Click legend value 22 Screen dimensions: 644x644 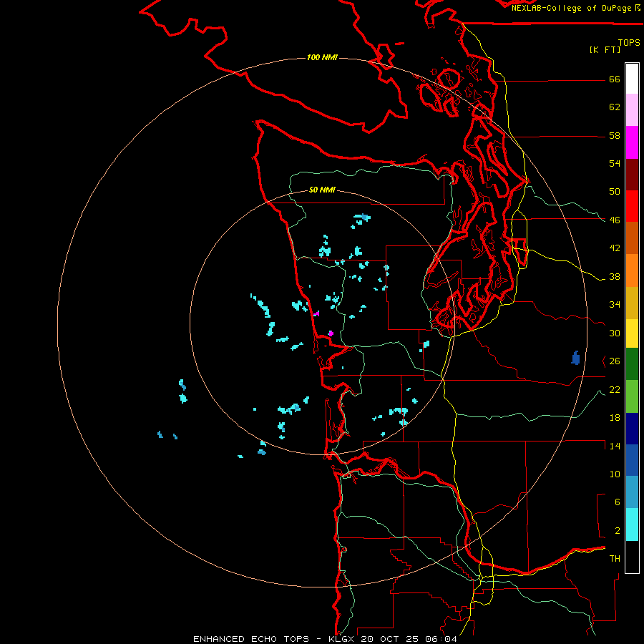pos(615,389)
